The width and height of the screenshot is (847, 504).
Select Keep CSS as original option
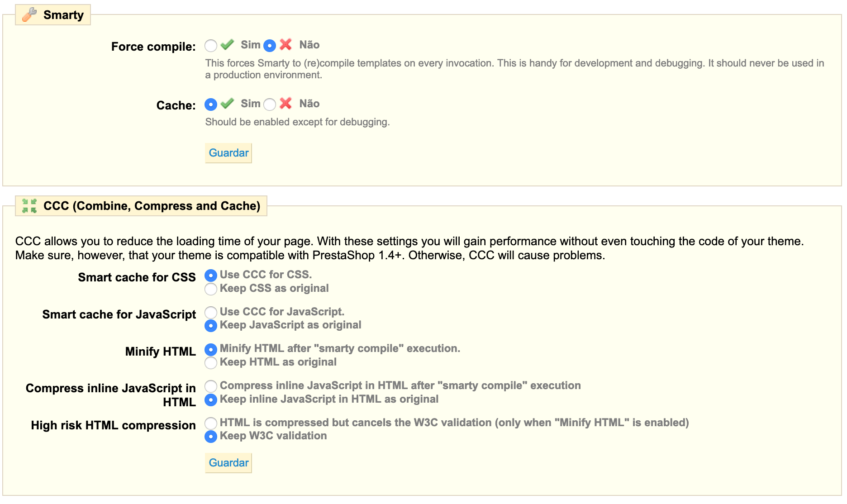pos(211,289)
